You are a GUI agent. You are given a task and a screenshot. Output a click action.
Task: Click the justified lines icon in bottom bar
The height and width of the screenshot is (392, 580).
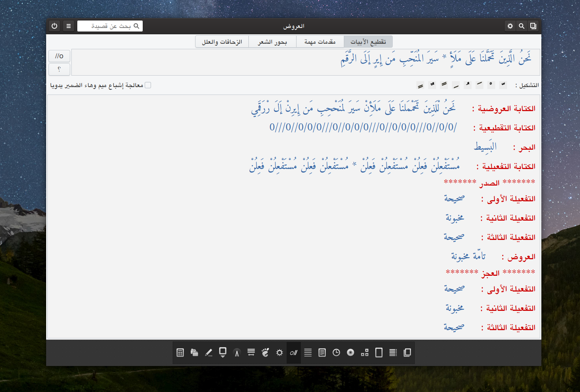pyautogui.click(x=308, y=353)
